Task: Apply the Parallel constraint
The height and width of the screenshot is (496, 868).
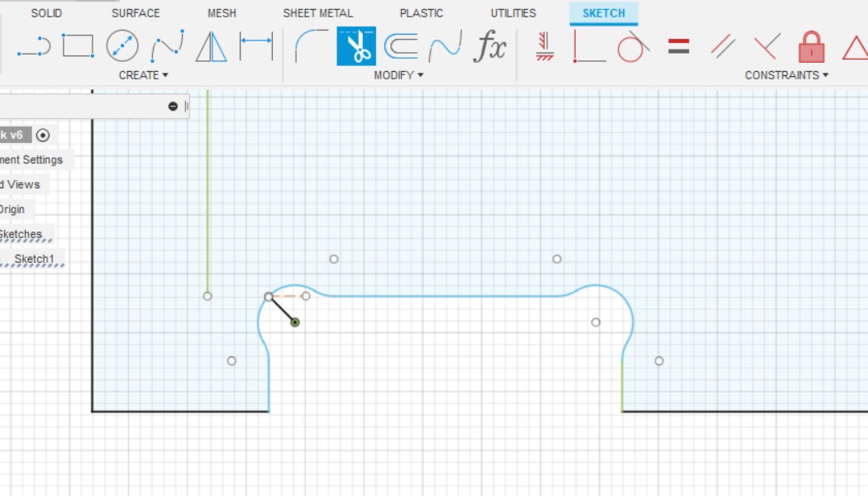Action: point(723,46)
